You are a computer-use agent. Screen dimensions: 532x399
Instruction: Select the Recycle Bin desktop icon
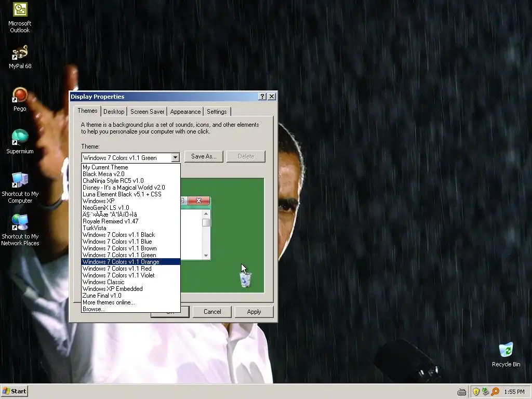click(x=506, y=354)
